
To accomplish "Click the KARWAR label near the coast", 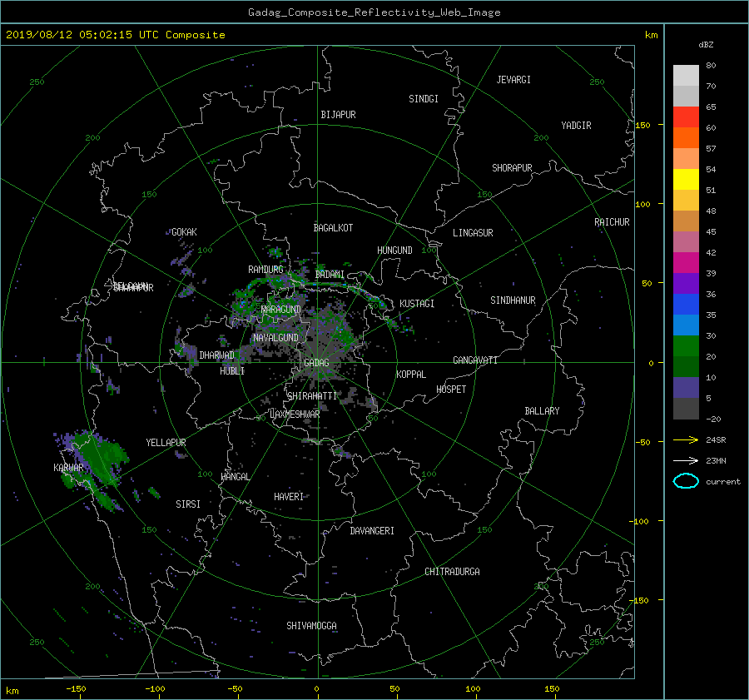I will pos(68,467).
